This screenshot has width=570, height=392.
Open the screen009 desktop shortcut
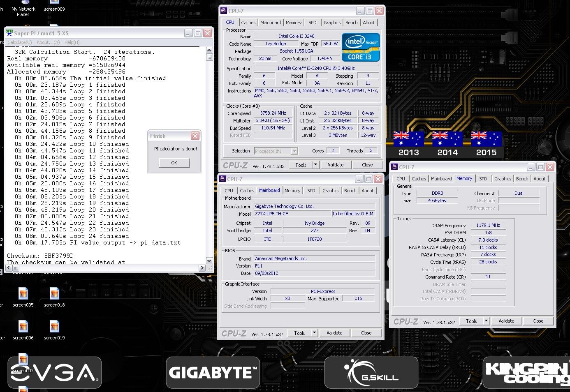(54, 6)
